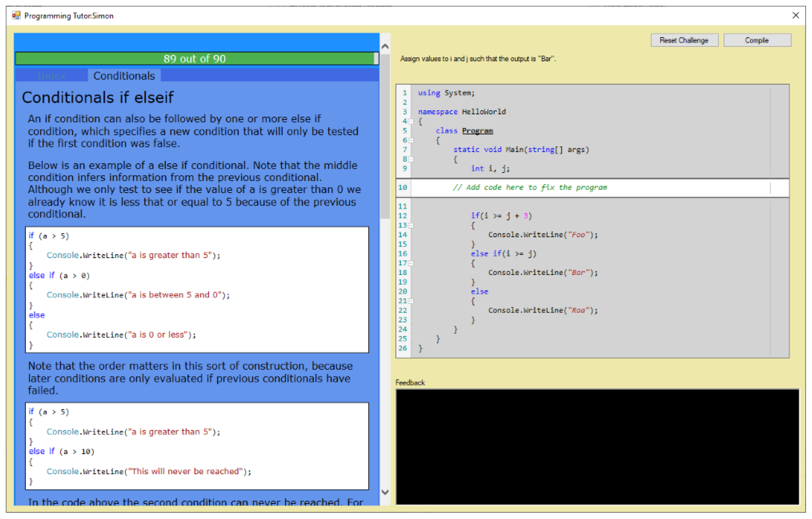Select the Conditionals tab
The image size is (812, 519).
[124, 76]
